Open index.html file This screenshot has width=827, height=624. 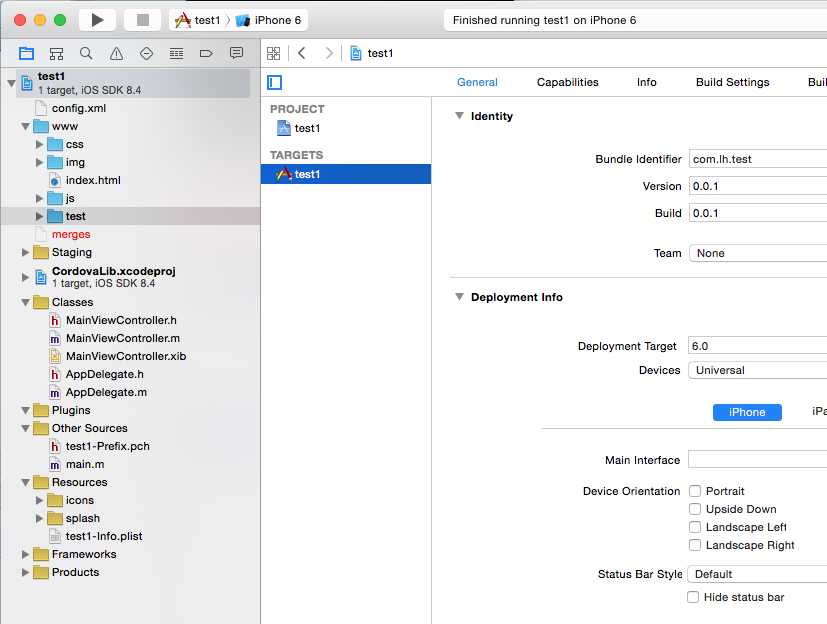[92, 180]
